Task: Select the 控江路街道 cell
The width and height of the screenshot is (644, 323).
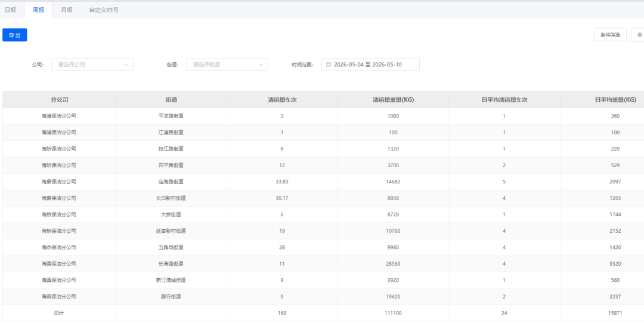Action: [x=172, y=149]
